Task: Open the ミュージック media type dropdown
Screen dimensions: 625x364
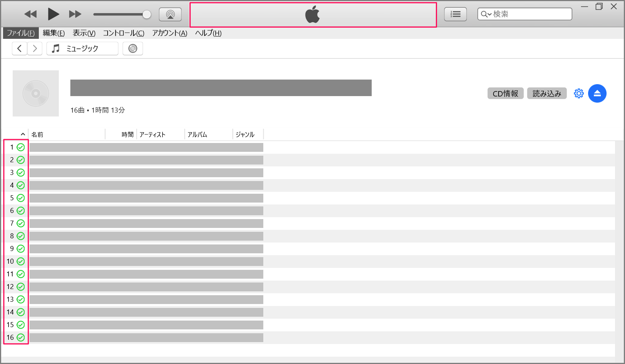Action: [82, 48]
